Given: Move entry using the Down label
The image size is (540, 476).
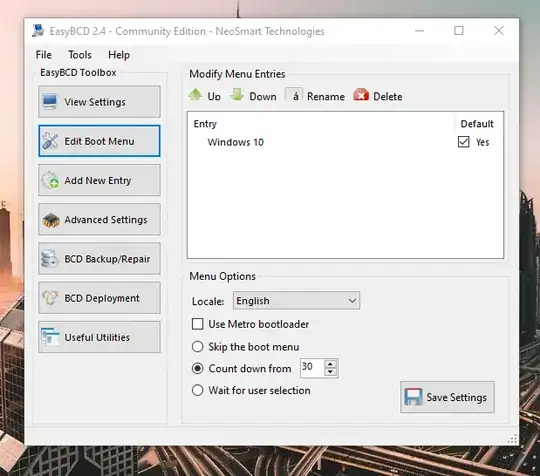Looking at the screenshot, I should 263,96.
